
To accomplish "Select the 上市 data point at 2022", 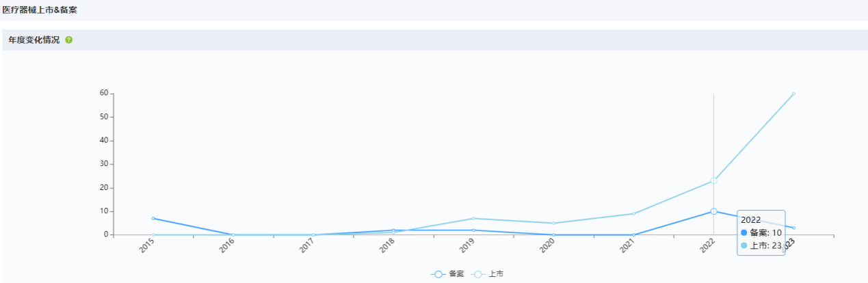I will click(x=713, y=180).
